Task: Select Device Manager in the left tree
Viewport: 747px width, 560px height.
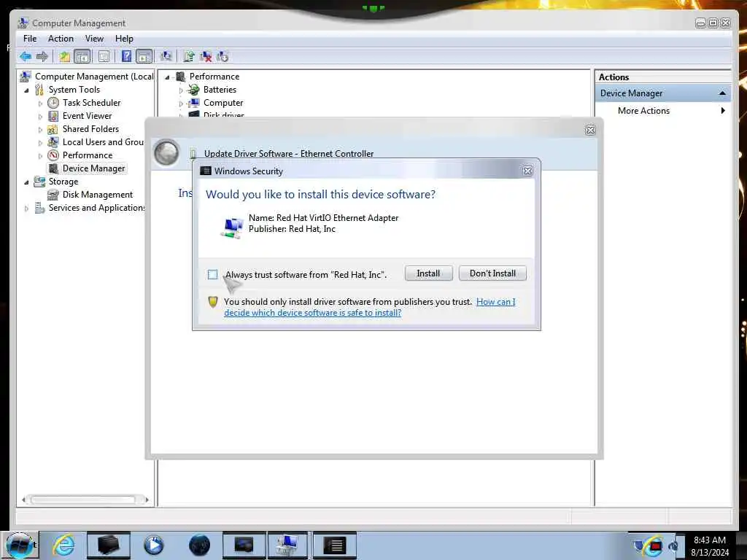Action: click(x=93, y=168)
